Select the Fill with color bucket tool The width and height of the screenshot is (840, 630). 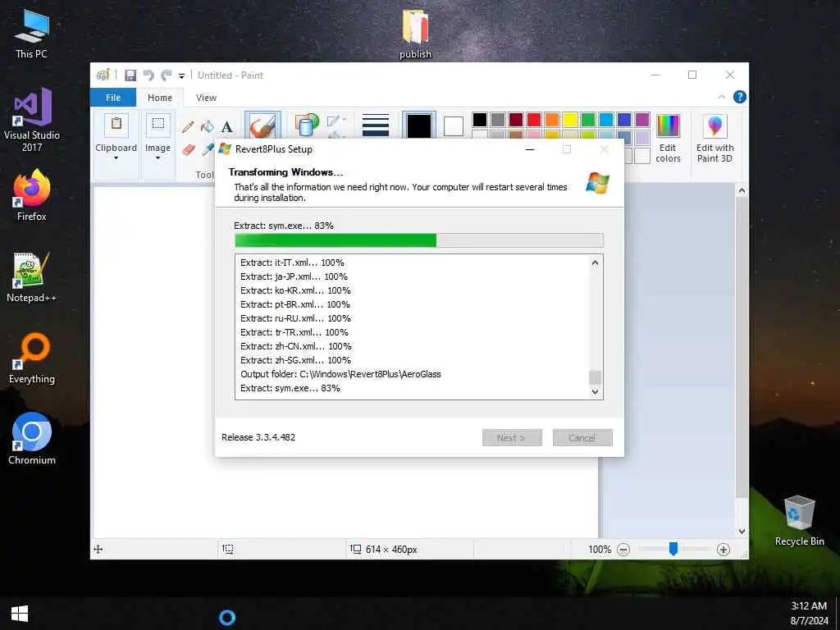pos(208,127)
